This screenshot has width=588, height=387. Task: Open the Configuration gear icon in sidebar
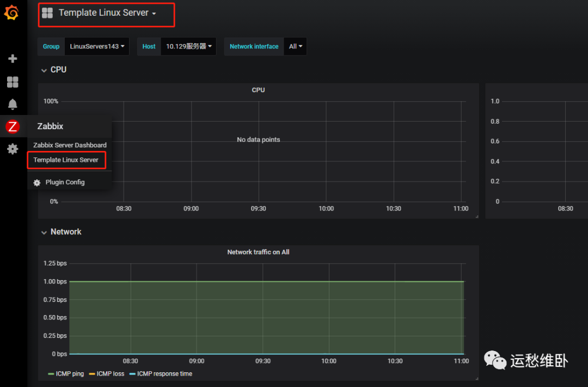(x=13, y=149)
